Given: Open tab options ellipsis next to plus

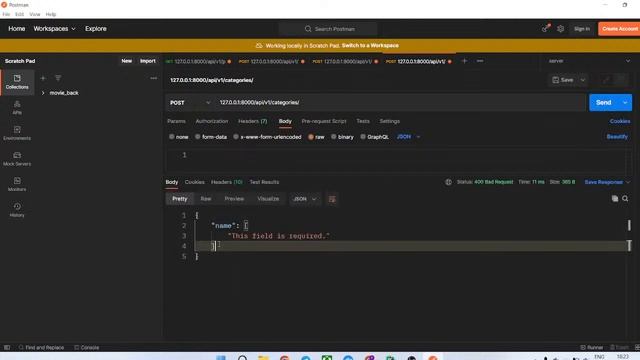Looking at the screenshot, I should coord(480,61).
